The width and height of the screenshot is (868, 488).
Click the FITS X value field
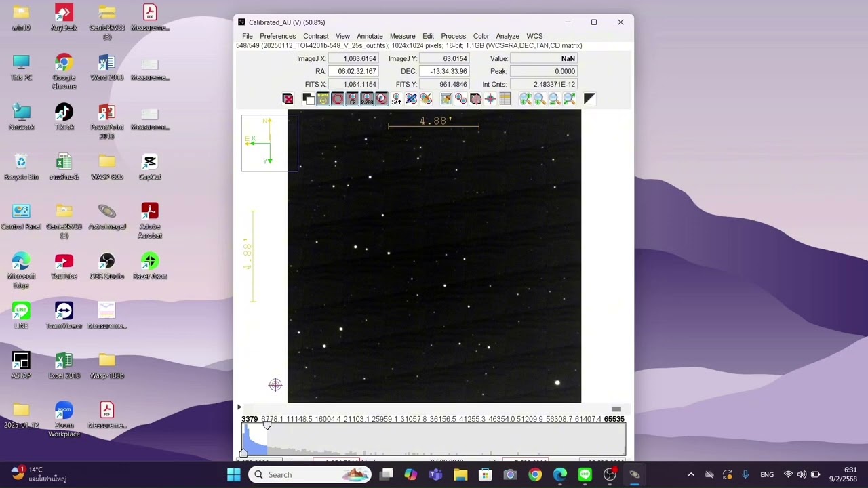click(353, 84)
